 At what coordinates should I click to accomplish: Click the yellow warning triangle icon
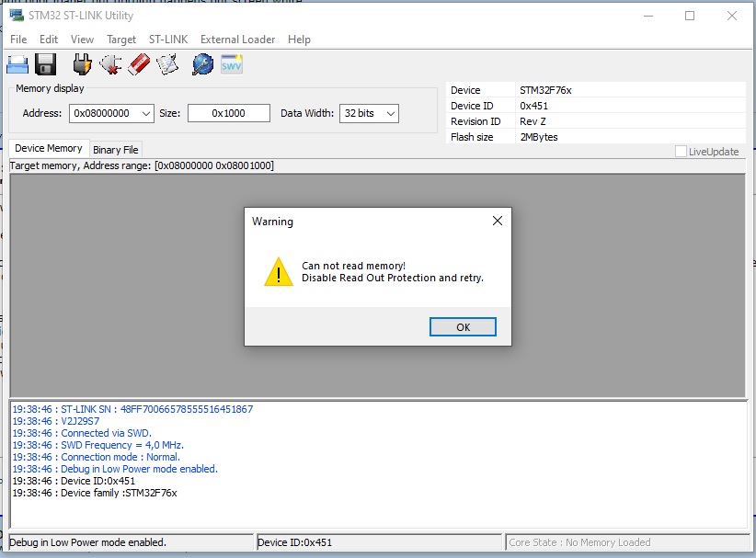click(x=279, y=272)
